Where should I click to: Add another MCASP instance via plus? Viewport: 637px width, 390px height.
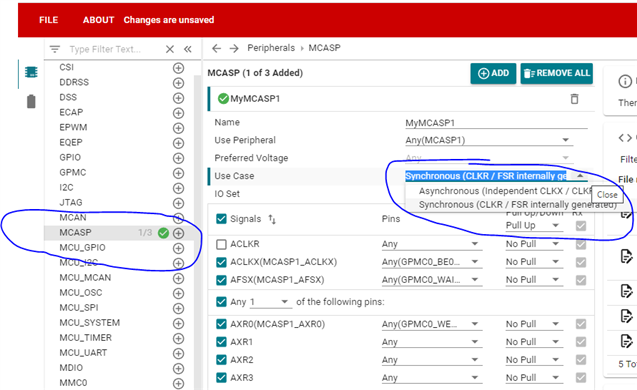(178, 233)
